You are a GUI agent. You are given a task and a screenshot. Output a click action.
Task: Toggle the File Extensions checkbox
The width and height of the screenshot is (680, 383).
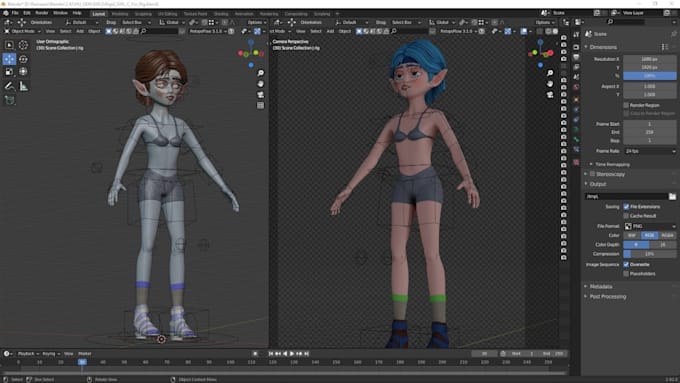click(626, 207)
